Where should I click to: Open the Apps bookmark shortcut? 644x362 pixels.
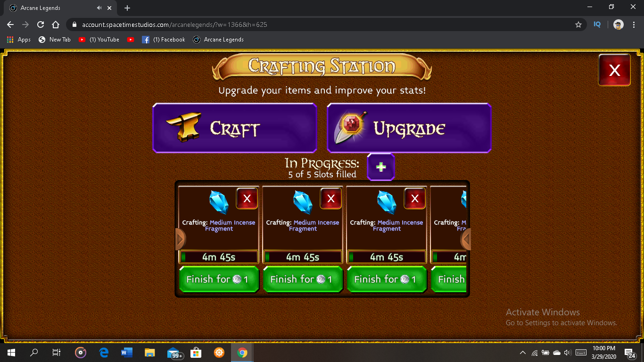[19, 40]
